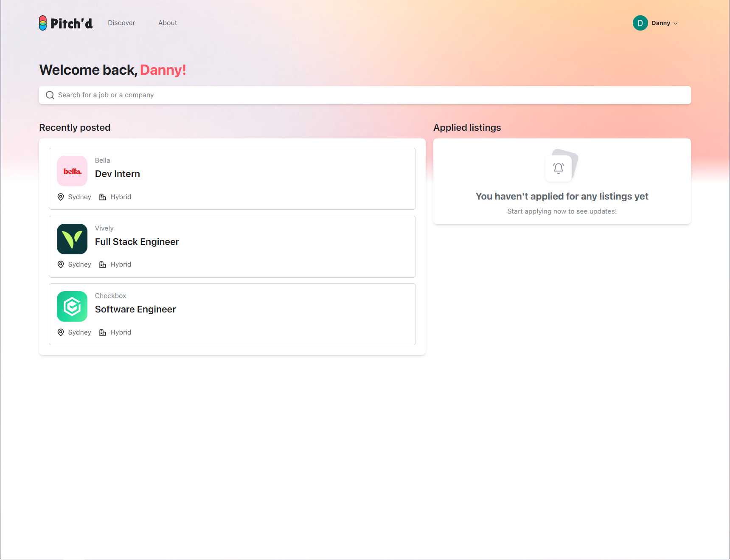Click Danny's green avatar circle

click(x=640, y=23)
